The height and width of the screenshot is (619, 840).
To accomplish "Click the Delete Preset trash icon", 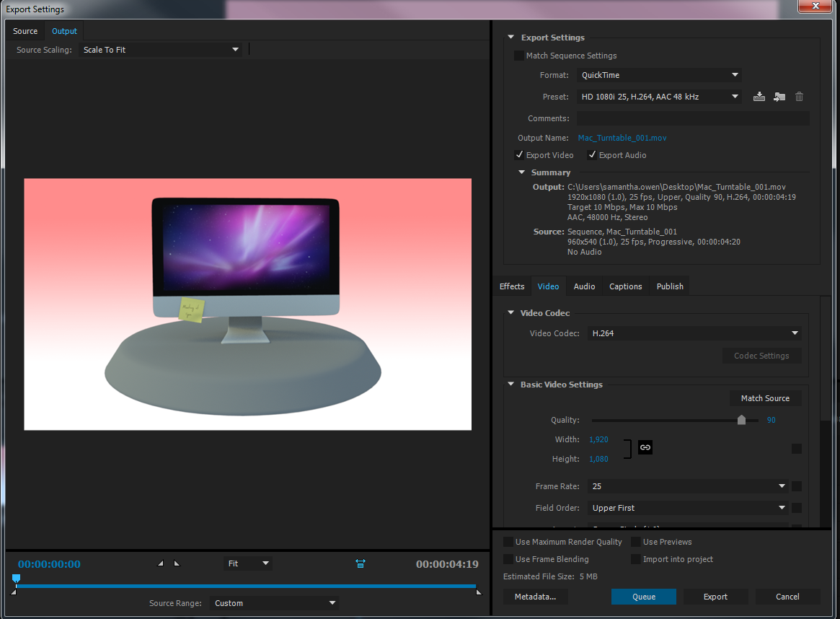I will click(799, 96).
